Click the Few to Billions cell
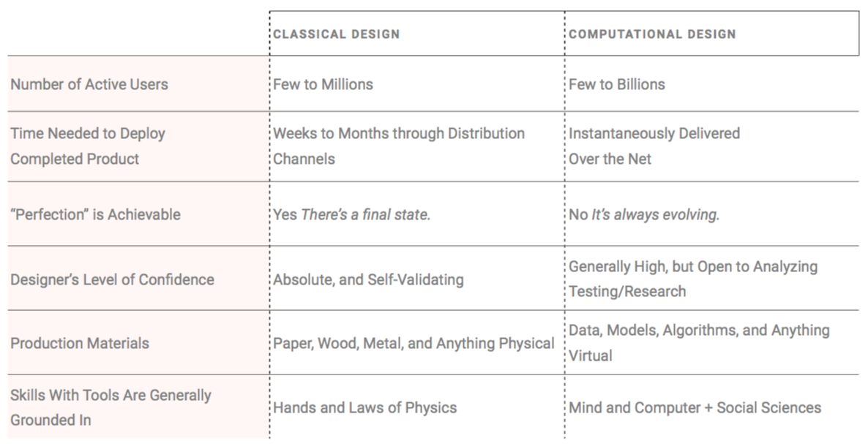 click(x=617, y=84)
